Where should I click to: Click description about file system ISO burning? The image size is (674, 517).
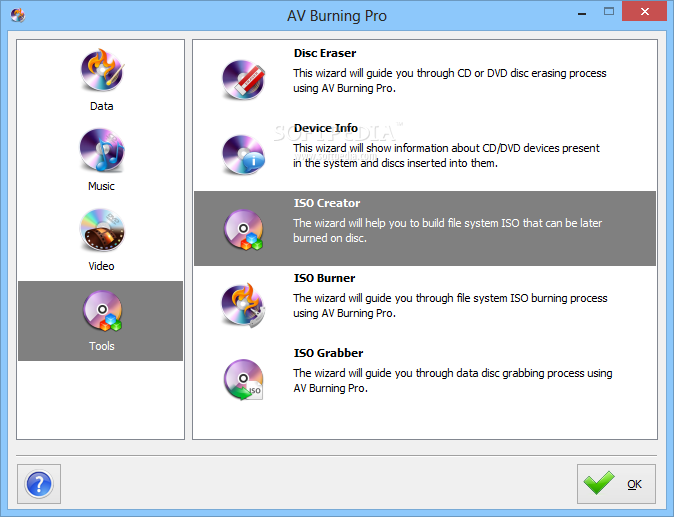click(450, 306)
